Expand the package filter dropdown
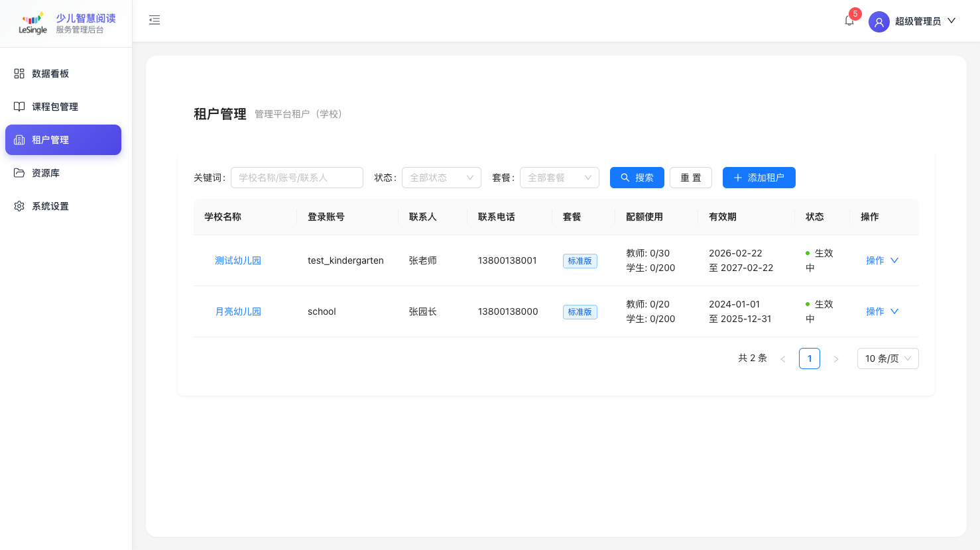980x550 pixels. tap(559, 178)
